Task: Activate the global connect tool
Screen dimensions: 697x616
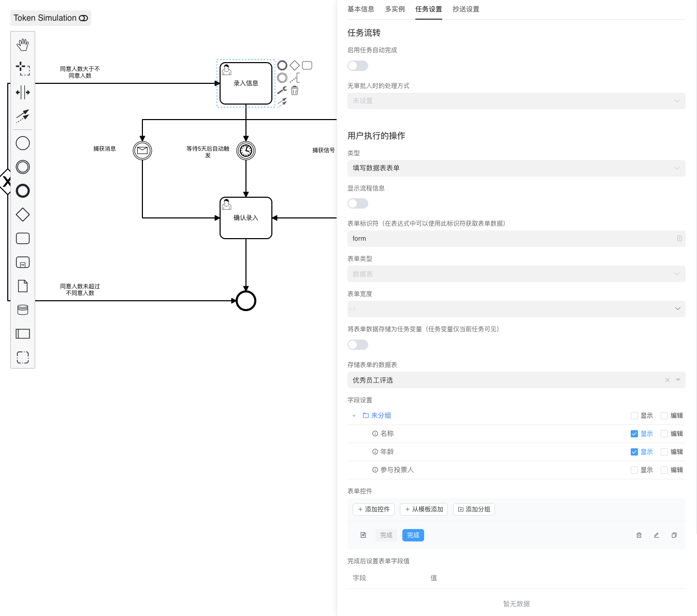Action: click(23, 116)
